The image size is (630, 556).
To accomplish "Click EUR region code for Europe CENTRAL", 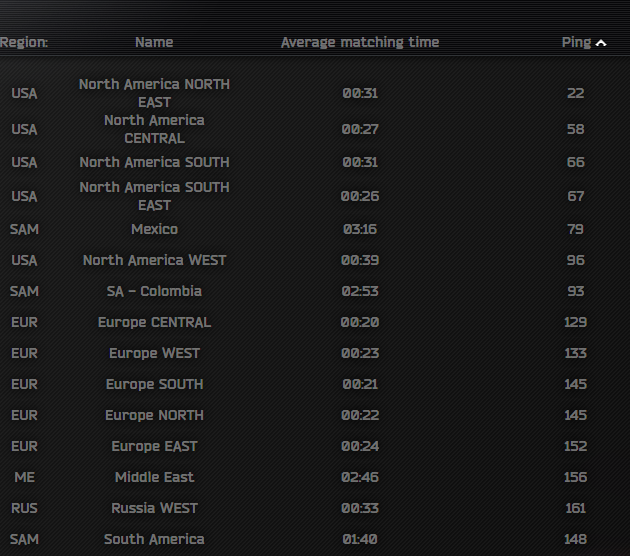I will click(24, 322).
